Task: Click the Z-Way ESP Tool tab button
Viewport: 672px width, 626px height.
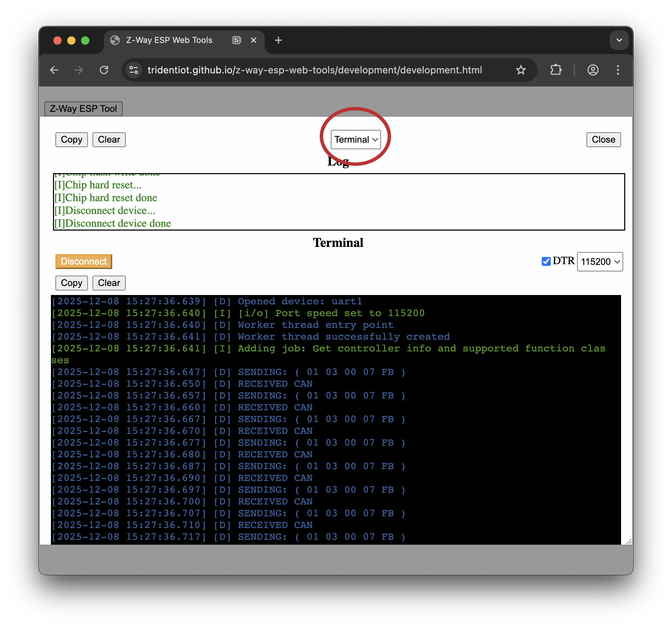Action: pyautogui.click(x=83, y=109)
